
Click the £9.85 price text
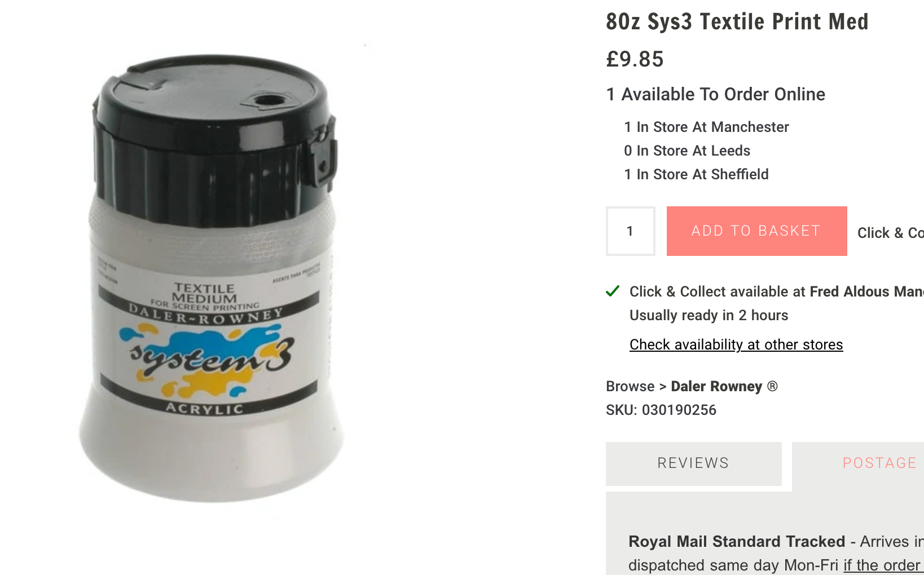point(635,59)
